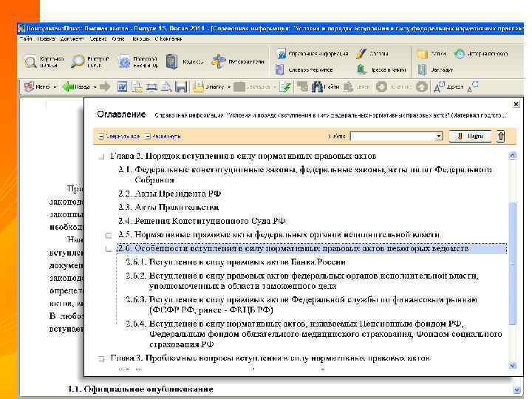Open the Окна menu

pyautogui.click(x=118, y=38)
